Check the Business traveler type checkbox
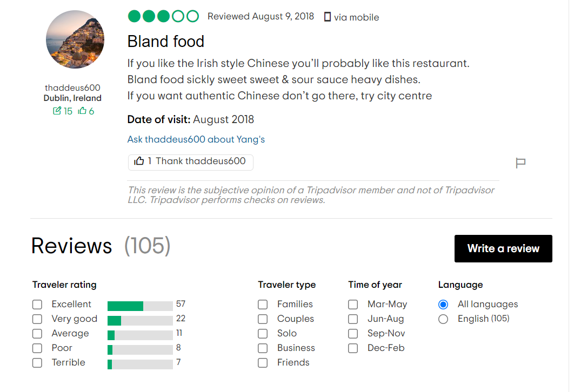 click(263, 348)
